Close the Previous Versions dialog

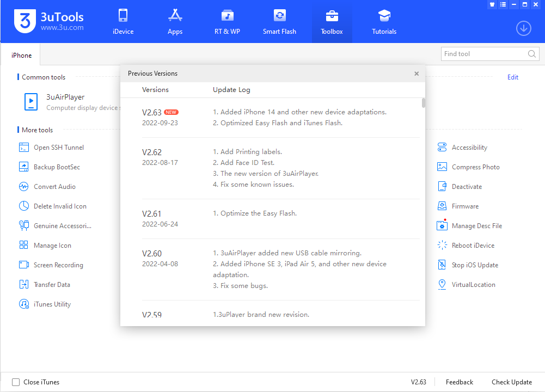pyautogui.click(x=417, y=73)
